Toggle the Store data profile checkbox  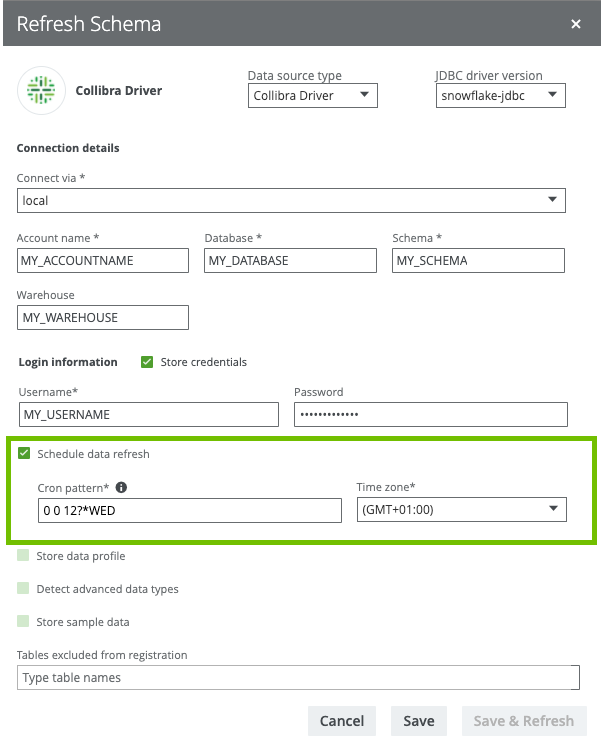point(24,556)
